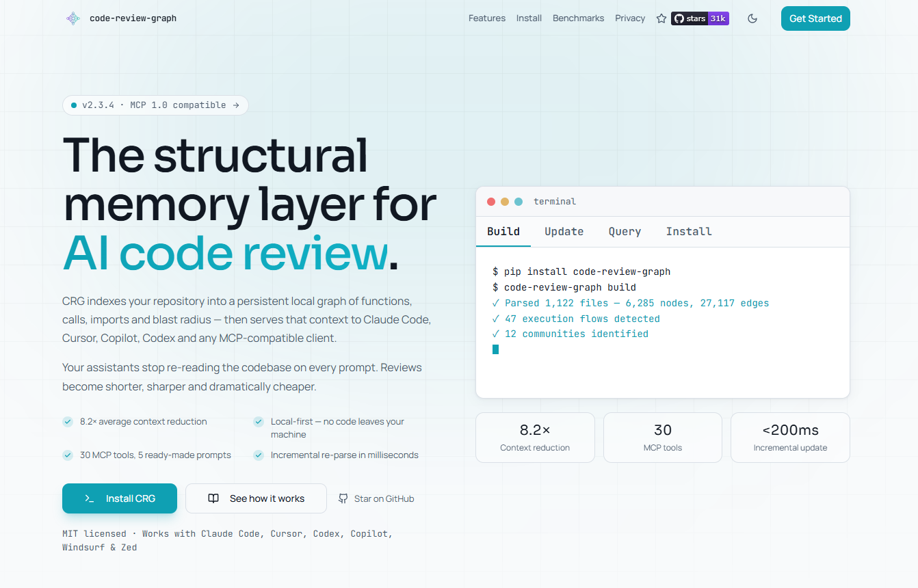Click the Parsed 1,122 files output line
This screenshot has width=918, height=588.
tap(631, 303)
